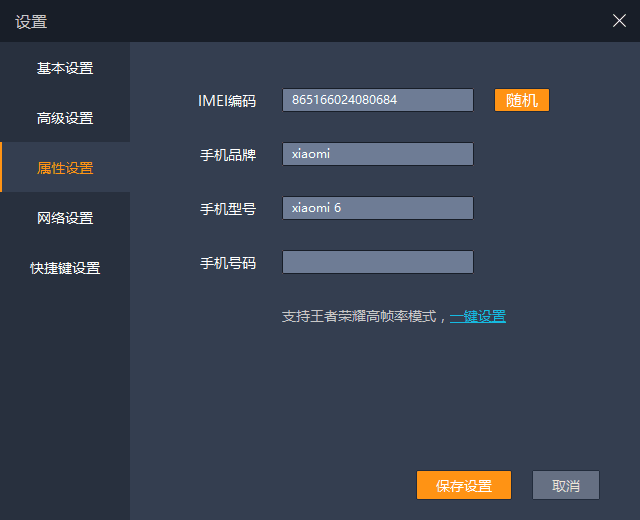Select the 属性设置 tab
This screenshot has width=640, height=520.
click(65, 168)
